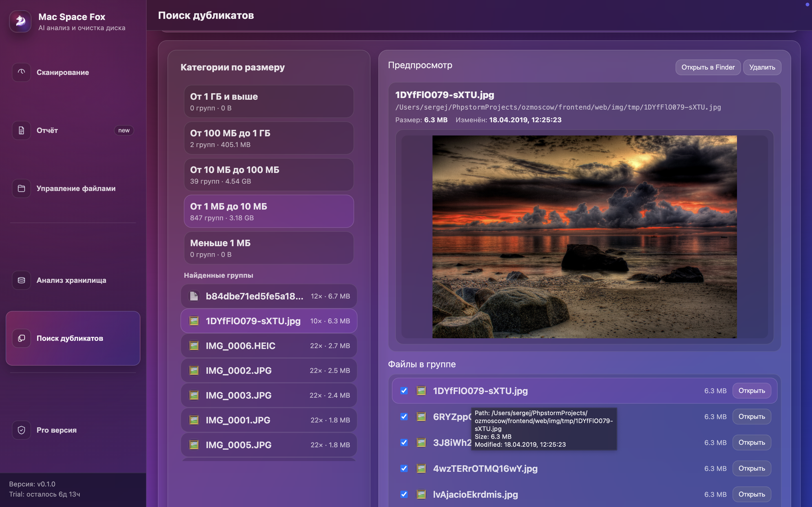Click the Pro версия shield icon
Image resolution: width=812 pixels, height=507 pixels.
[21, 430]
